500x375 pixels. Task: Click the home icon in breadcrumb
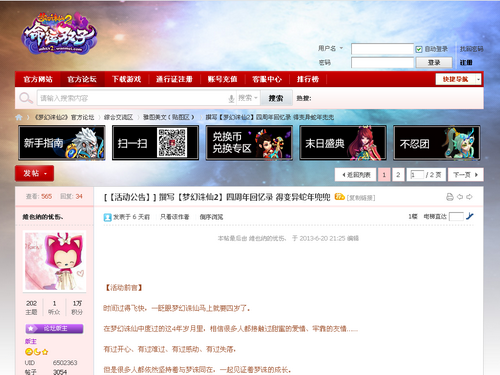pos(19,117)
